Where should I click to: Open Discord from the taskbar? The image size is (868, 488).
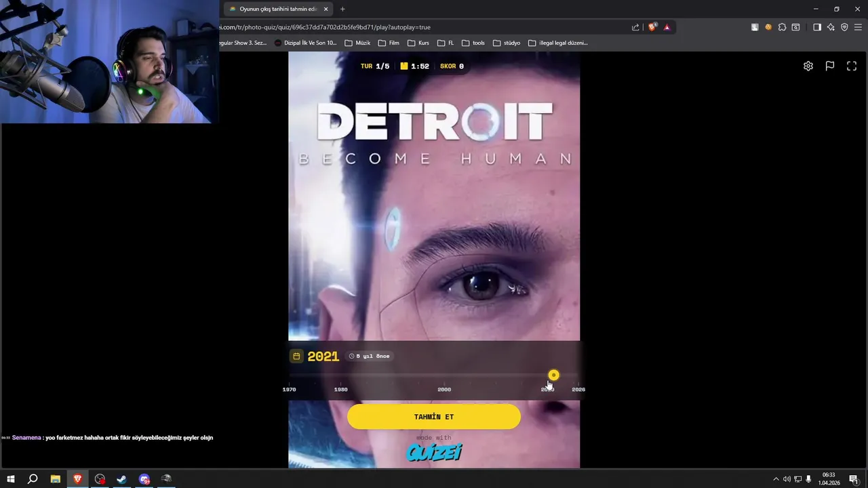click(x=144, y=479)
